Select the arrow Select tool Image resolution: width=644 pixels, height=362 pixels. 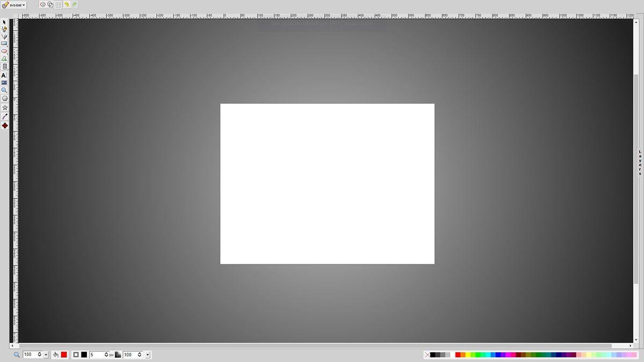coord(4,21)
